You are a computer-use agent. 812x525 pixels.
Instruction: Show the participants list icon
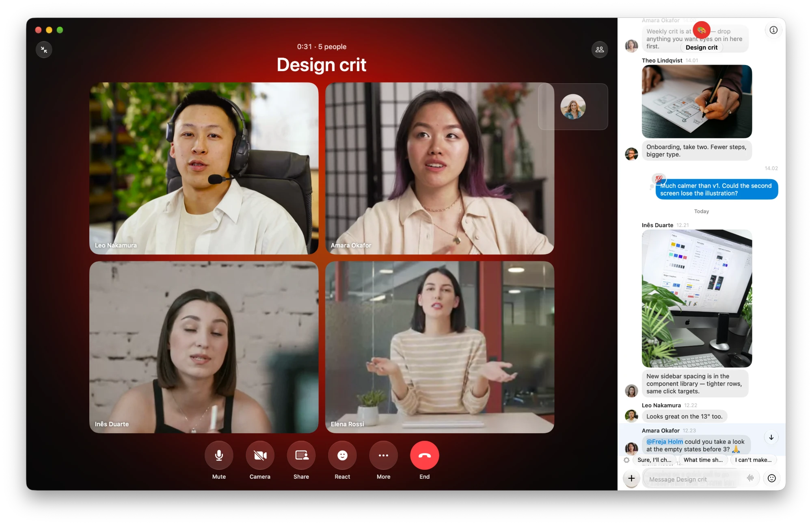click(x=600, y=50)
